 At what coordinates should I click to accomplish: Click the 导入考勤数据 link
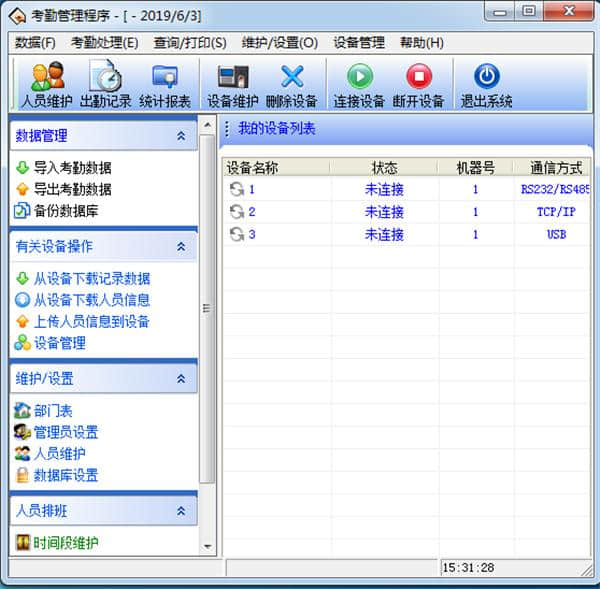pos(72,168)
